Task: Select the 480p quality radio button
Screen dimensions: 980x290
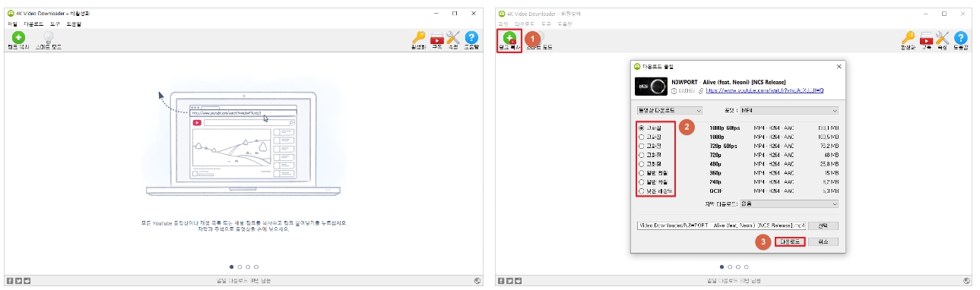Action: point(642,164)
